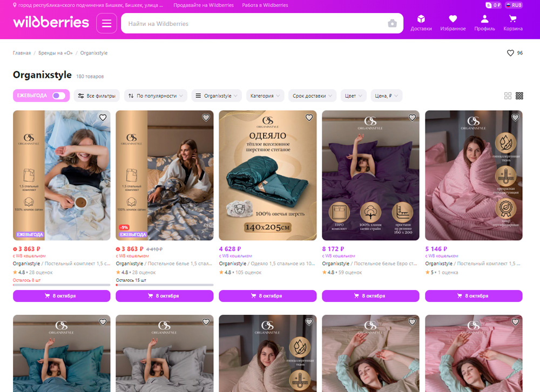The width and height of the screenshot is (540, 392).
Task: Open the Доставки delivery icon
Action: tap(421, 23)
